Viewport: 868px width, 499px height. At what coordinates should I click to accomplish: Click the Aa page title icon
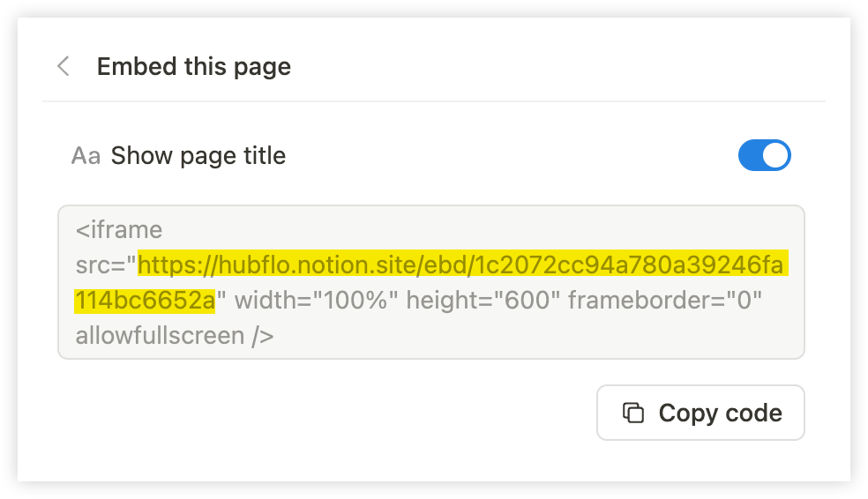coord(86,156)
